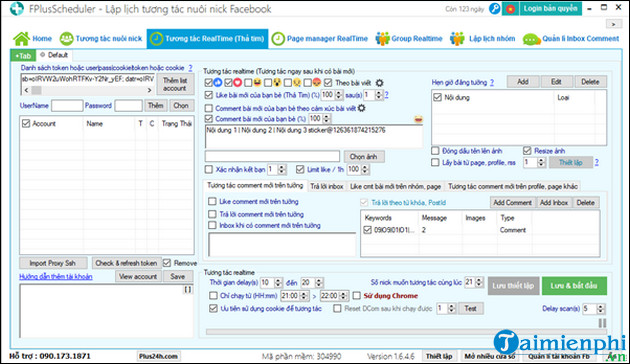Toggle Comment bài mới của bạn bè checkbox
Image resolution: width=630 pixels, height=364 pixels.
[x=209, y=119]
